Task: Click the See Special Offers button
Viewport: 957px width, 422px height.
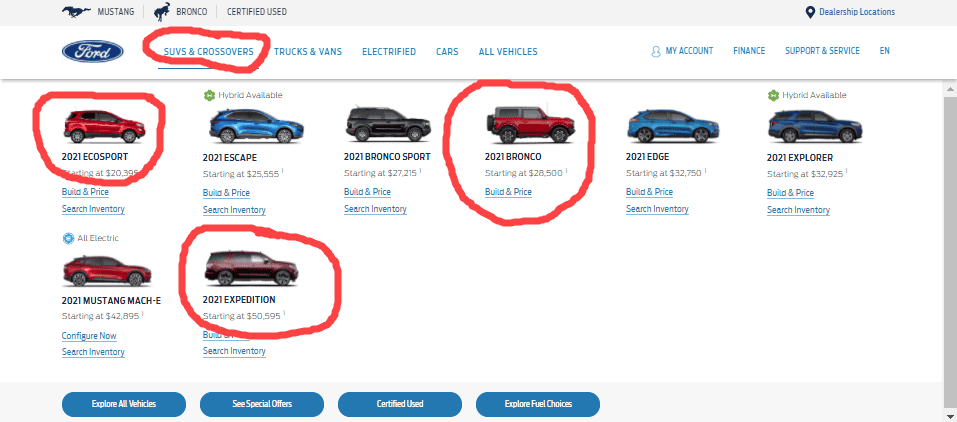Action: point(262,404)
